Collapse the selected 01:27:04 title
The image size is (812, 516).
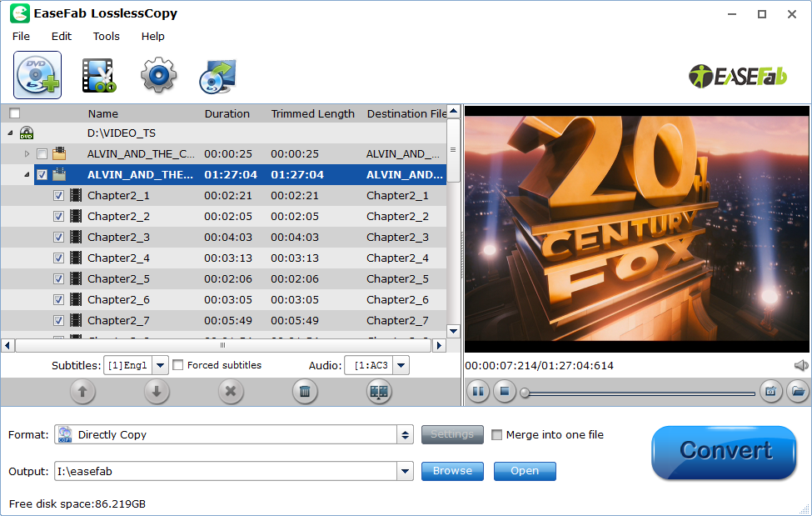point(27,175)
